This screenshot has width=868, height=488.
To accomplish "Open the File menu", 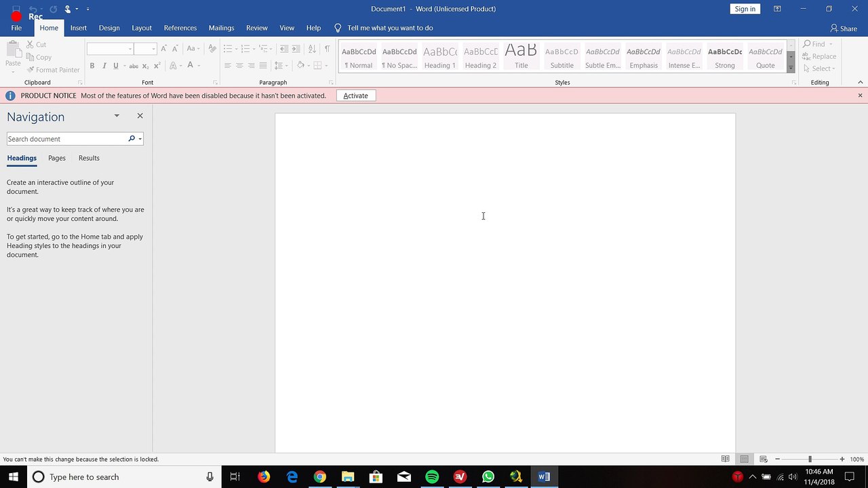I will (16, 28).
